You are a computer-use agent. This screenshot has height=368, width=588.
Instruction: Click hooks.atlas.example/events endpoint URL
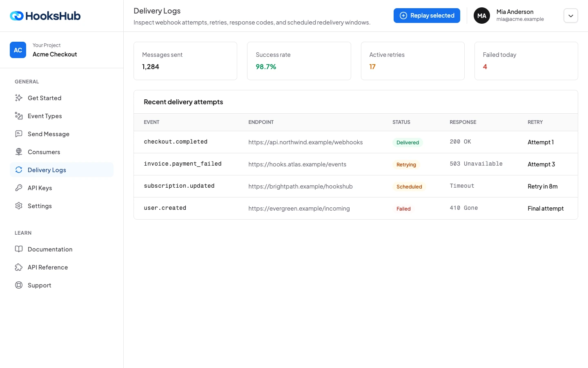(297, 164)
